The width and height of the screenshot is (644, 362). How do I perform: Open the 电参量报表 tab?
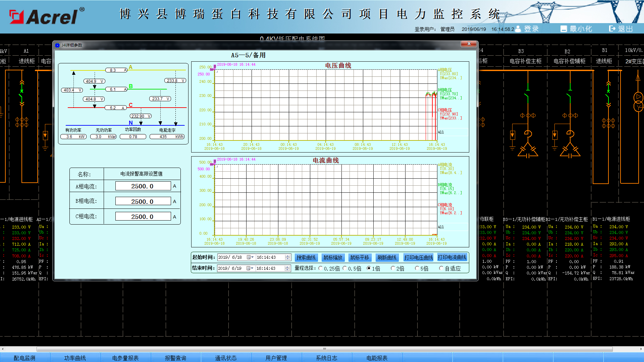point(125,358)
